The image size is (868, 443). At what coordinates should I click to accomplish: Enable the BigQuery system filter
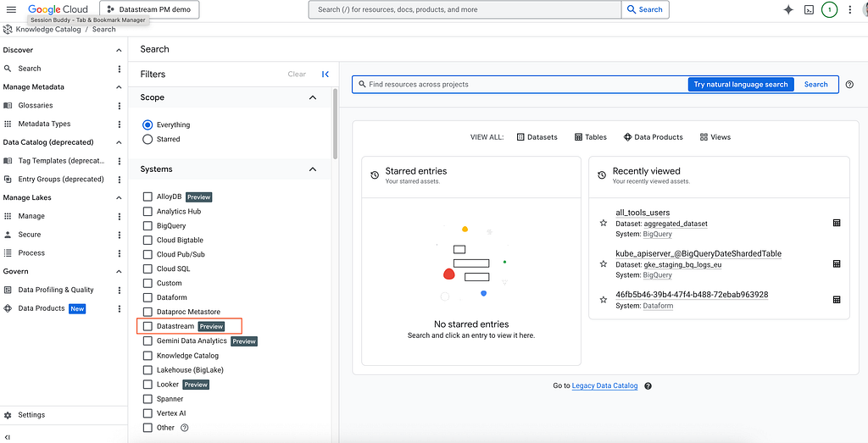[147, 225]
